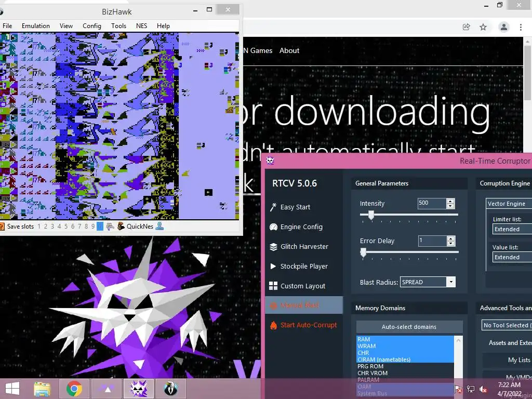Decrease Error Delay with down arrow

click(450, 243)
